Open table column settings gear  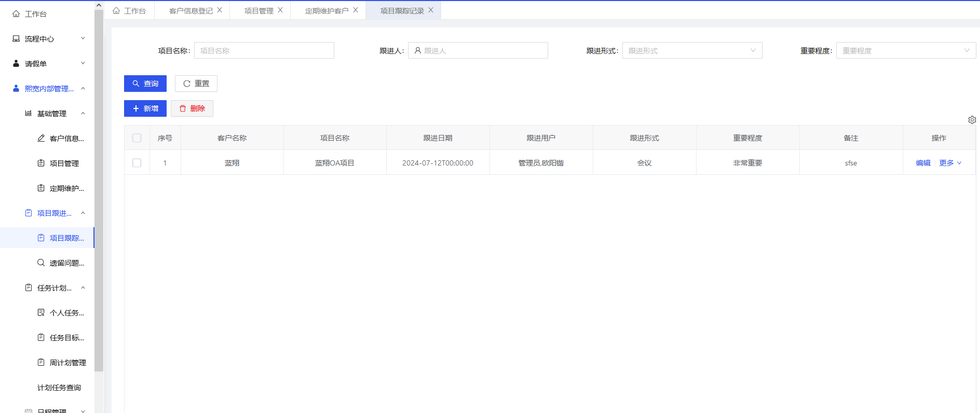coord(972,120)
